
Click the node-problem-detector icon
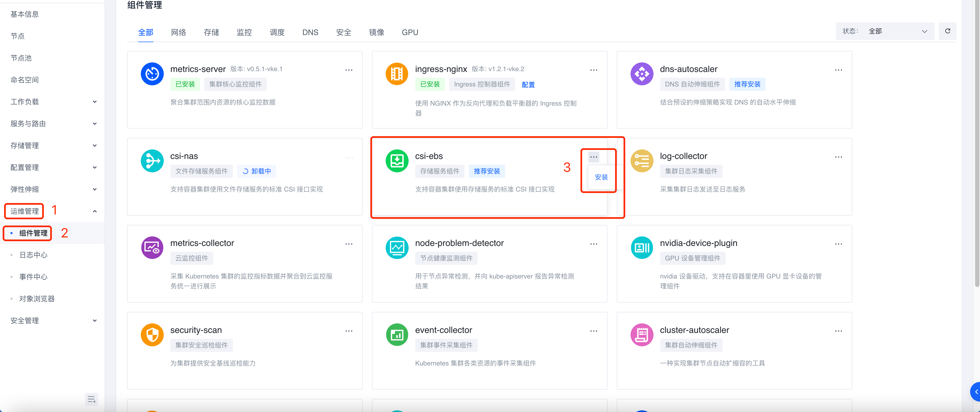[x=397, y=247]
